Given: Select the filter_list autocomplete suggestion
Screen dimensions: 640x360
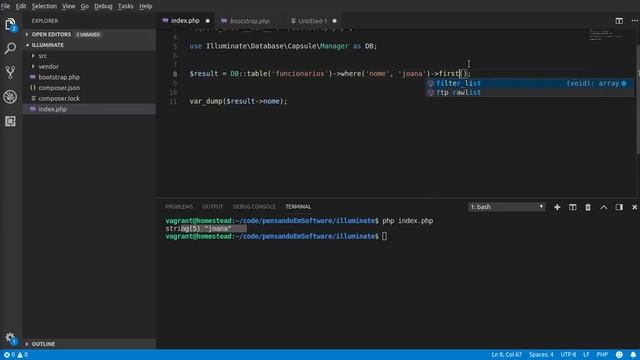Looking at the screenshot, I should [x=529, y=83].
